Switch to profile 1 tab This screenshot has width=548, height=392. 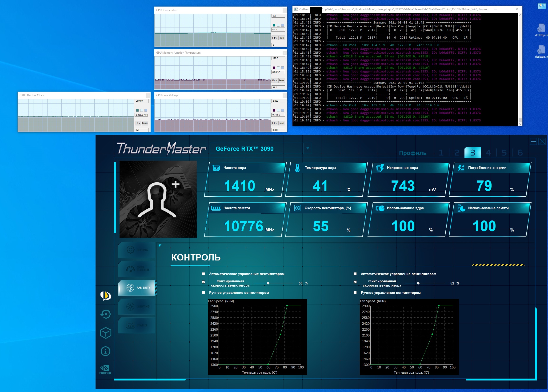click(x=441, y=152)
